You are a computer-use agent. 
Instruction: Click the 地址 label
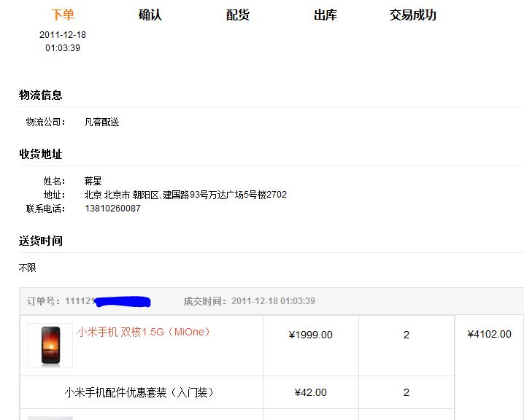coord(54,194)
